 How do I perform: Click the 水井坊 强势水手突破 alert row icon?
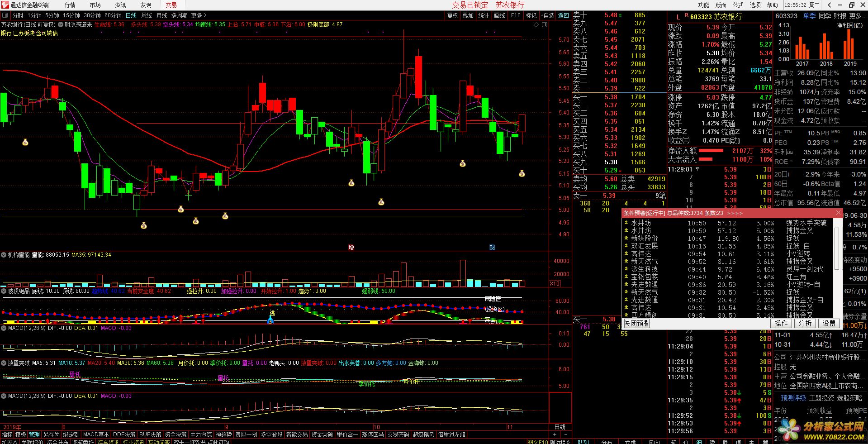tap(626, 223)
